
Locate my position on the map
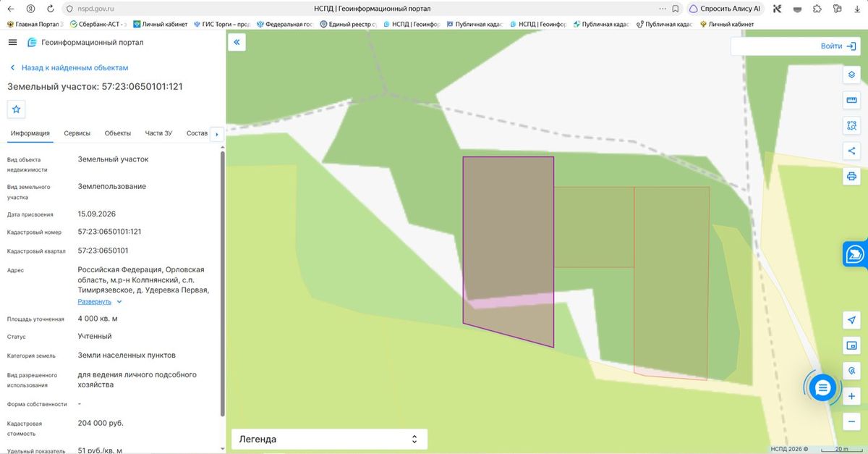tap(851, 320)
